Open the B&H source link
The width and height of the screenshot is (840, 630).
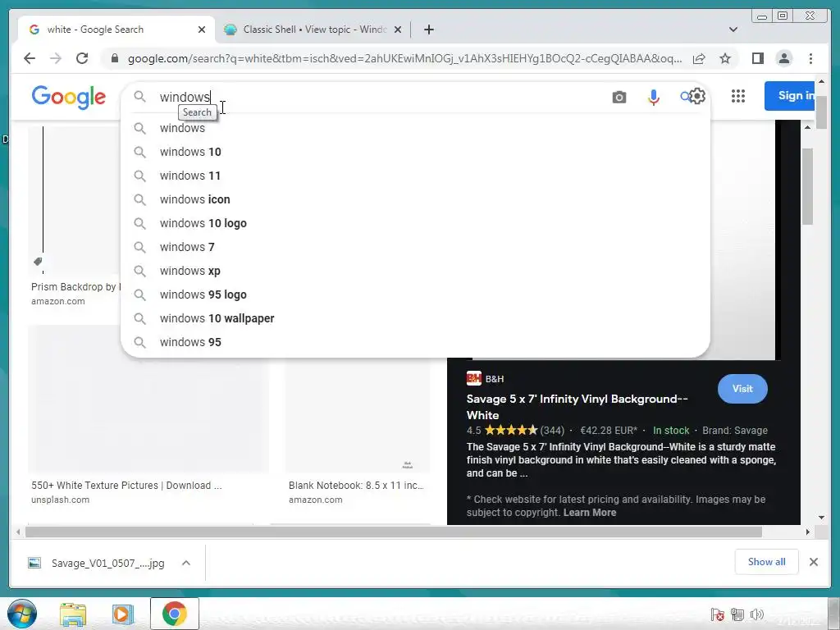click(486, 379)
